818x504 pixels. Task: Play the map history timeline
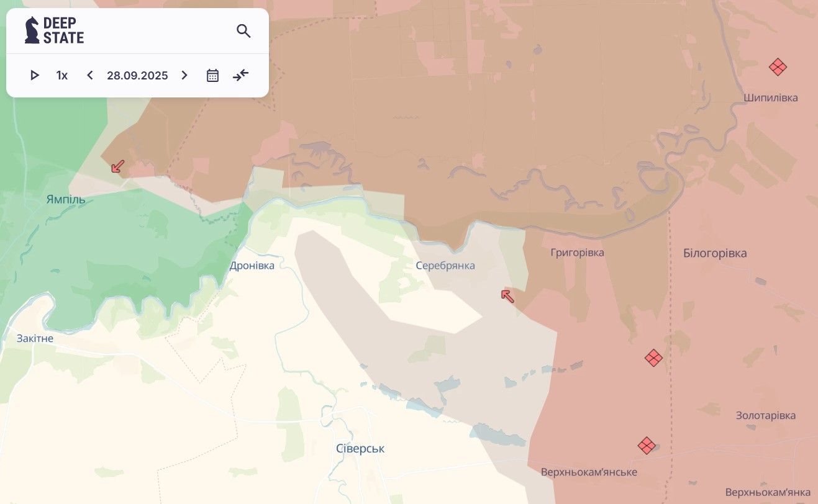(35, 75)
